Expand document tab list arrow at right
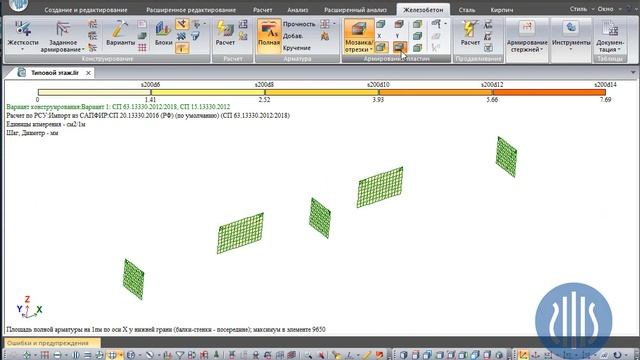The image size is (640, 360). click(x=633, y=73)
